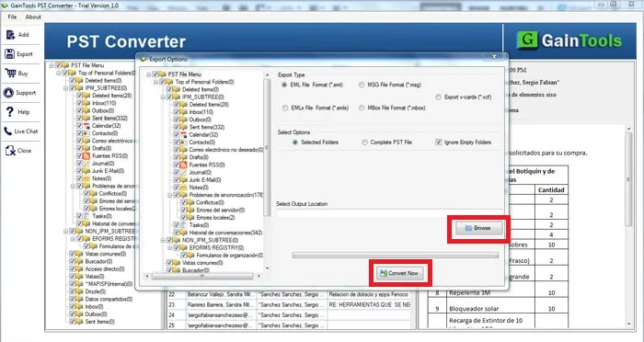Select Acceso directo(0) in main tree
Viewport: 644px width, 342px height.
click(104, 269)
